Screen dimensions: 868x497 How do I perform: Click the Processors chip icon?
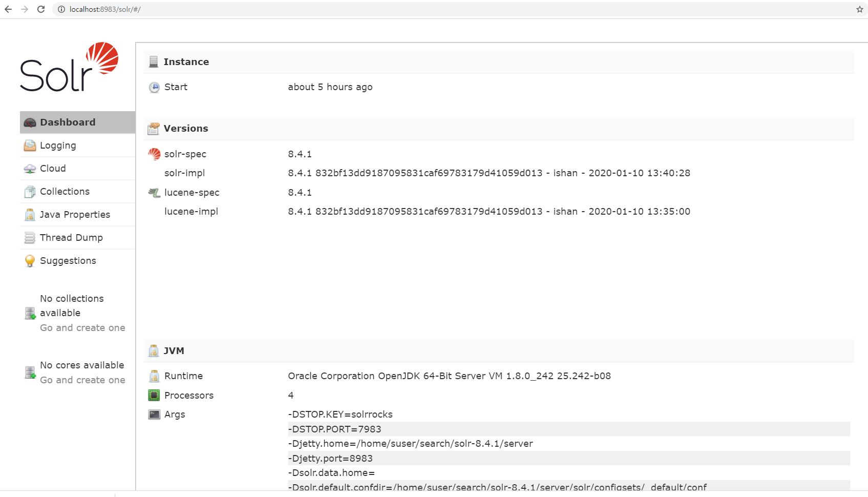click(x=154, y=396)
